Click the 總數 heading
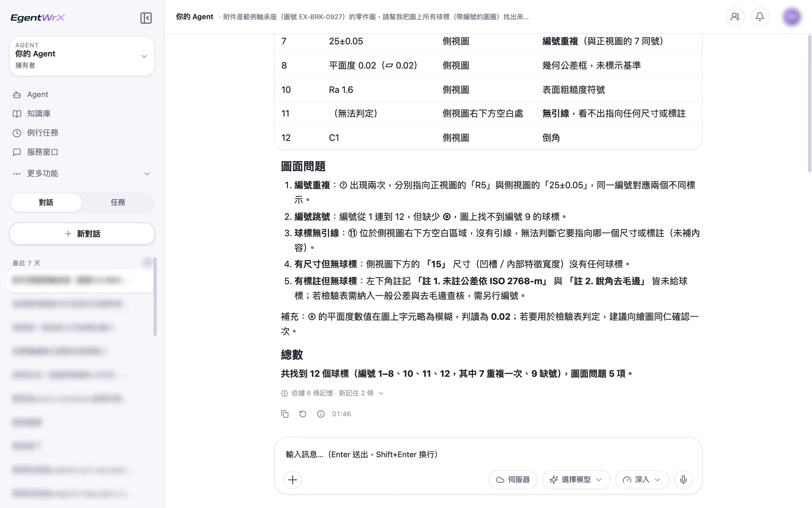The width and height of the screenshot is (812, 508). click(292, 355)
